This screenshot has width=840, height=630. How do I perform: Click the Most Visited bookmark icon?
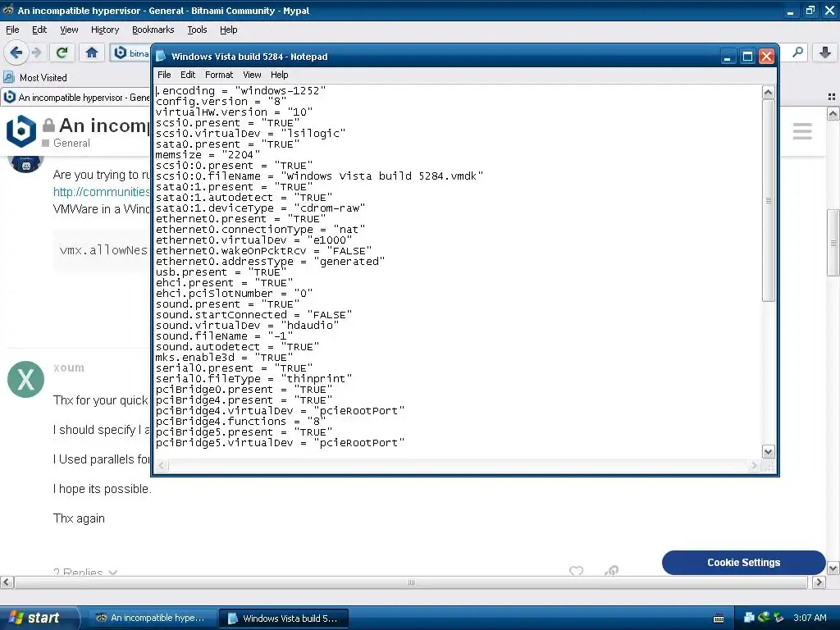point(8,77)
